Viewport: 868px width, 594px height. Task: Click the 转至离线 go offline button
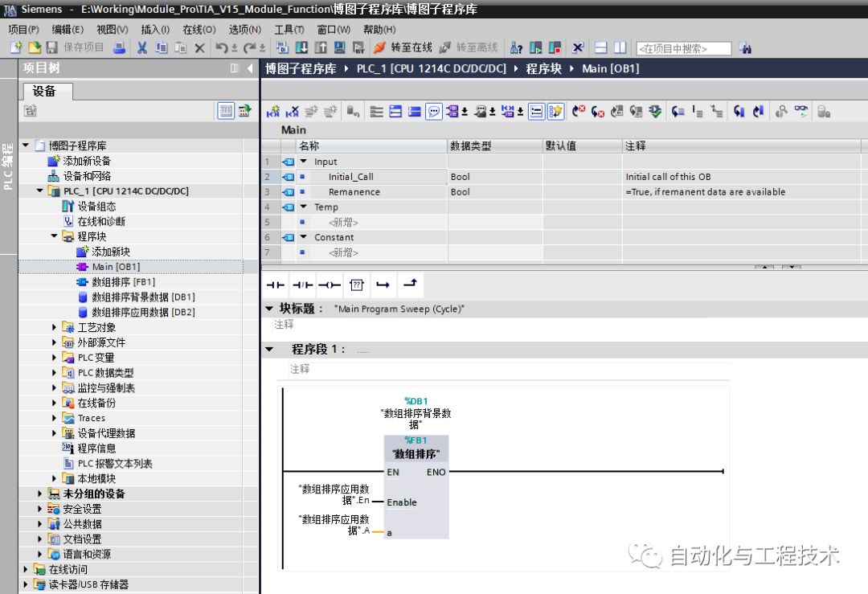468,47
